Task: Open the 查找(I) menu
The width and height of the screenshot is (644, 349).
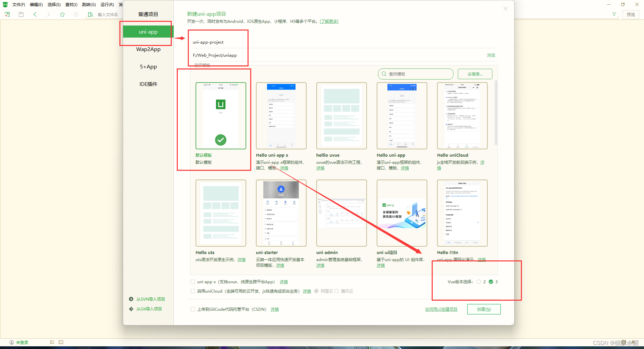Action: coord(71,5)
